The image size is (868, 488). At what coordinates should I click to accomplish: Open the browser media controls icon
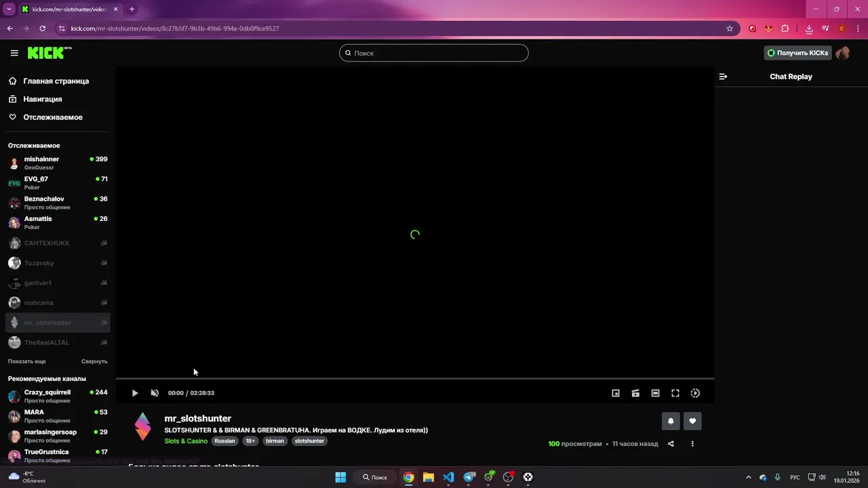[x=825, y=28]
